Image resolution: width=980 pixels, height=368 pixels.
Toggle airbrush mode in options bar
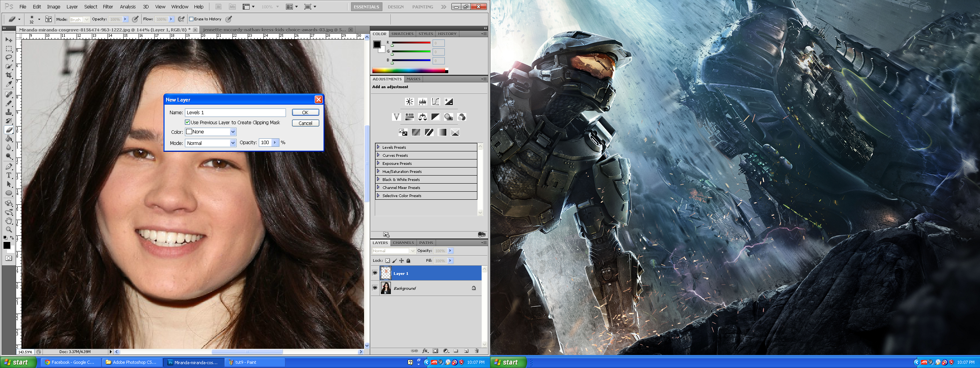click(x=181, y=19)
